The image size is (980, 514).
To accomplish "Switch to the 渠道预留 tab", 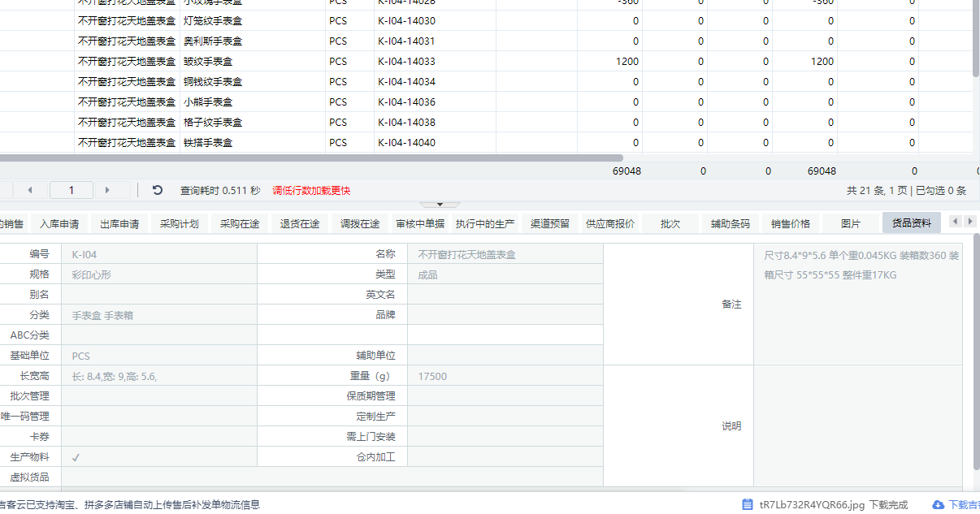I will tap(550, 223).
